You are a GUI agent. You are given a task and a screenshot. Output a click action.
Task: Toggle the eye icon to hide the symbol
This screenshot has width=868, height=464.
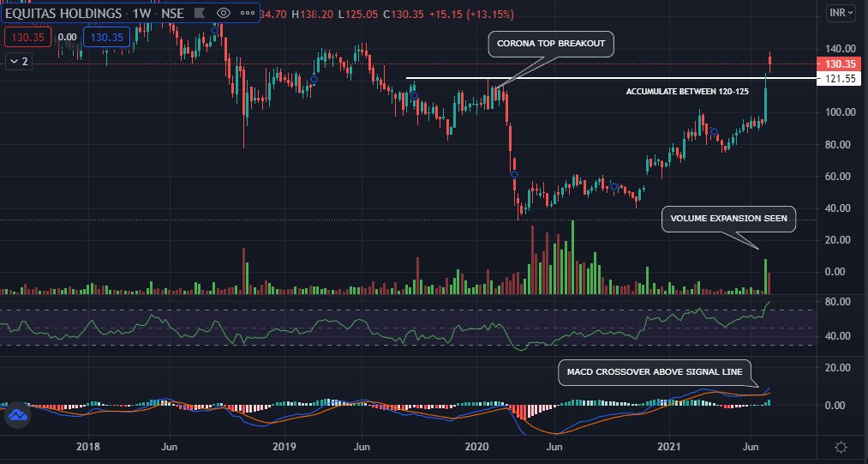(223, 14)
